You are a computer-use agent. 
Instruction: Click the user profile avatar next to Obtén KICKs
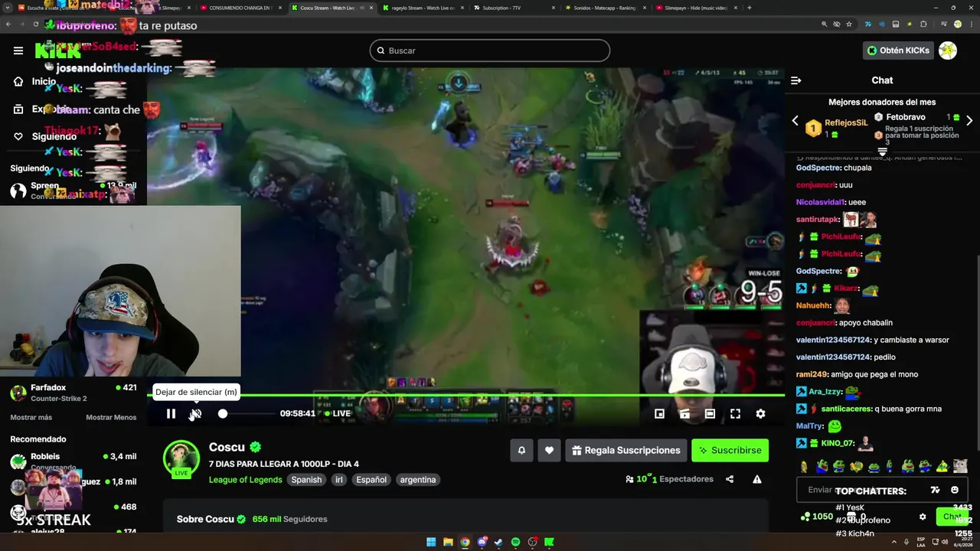coord(948,51)
